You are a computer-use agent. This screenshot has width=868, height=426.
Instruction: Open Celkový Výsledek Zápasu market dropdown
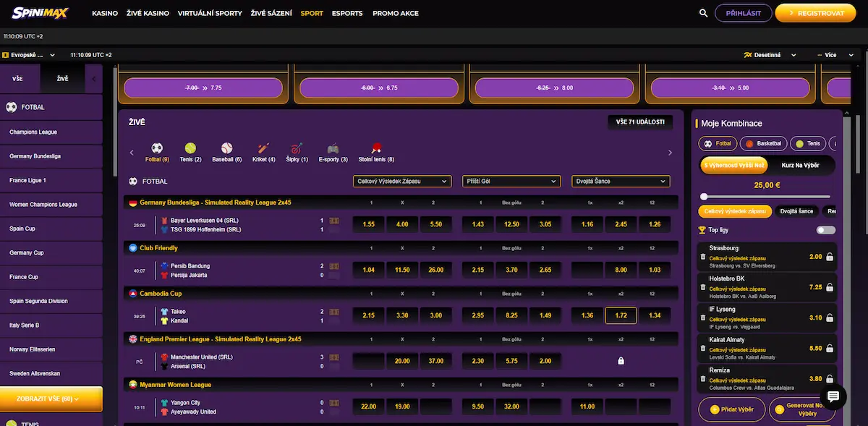[402, 182]
